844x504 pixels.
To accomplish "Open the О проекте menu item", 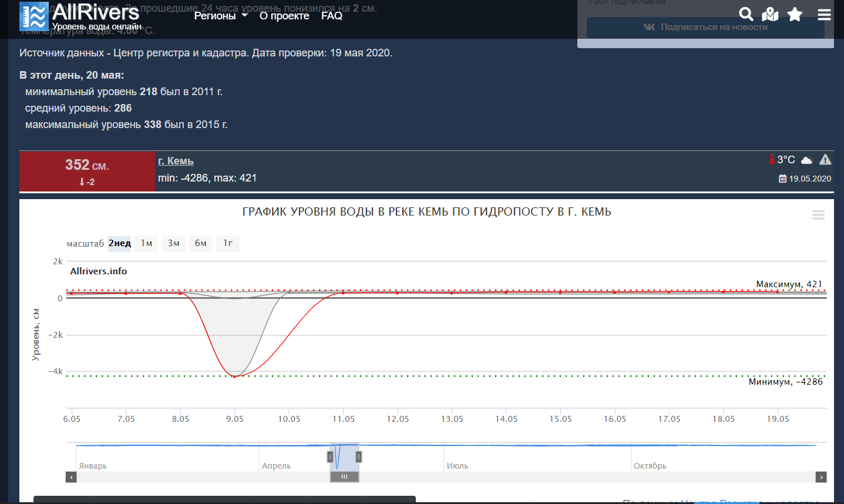I will [x=284, y=16].
